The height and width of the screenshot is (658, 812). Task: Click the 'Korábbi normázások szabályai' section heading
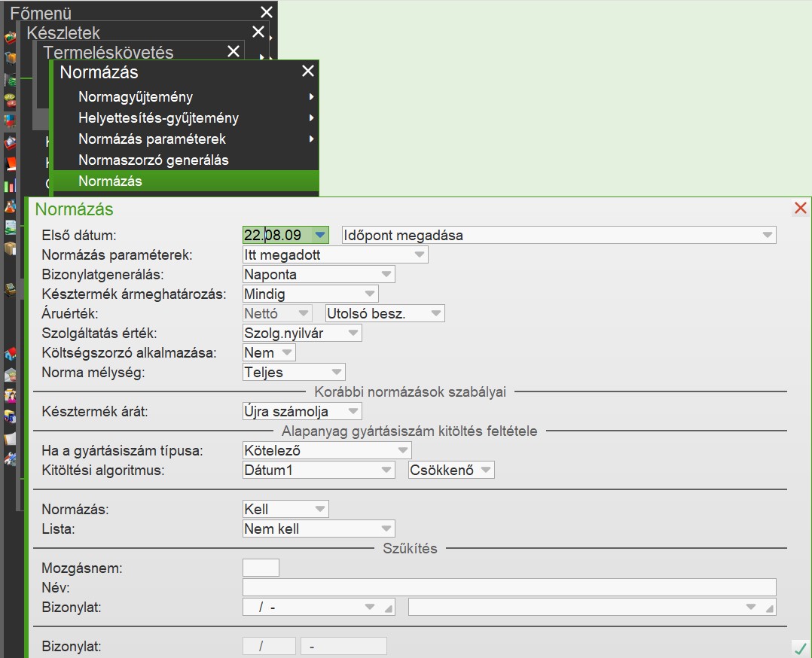[410, 392]
